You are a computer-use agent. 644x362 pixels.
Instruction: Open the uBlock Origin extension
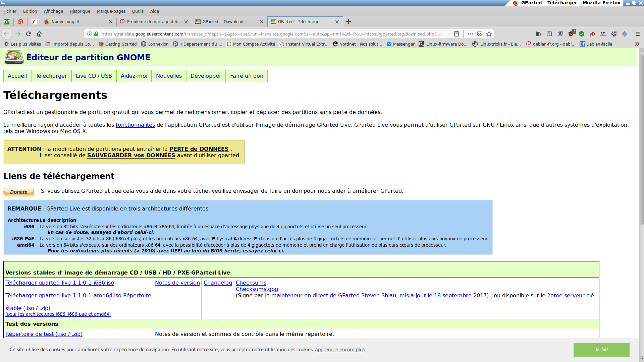571,34
